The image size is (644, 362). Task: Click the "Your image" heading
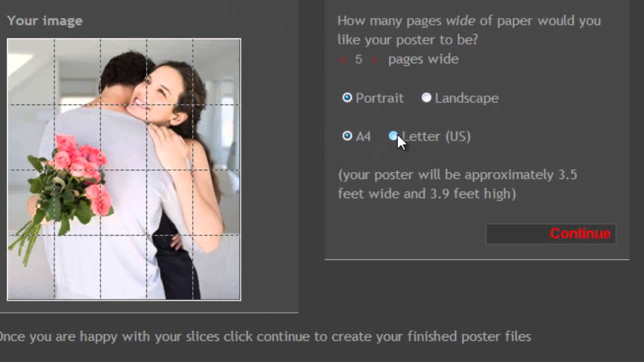click(45, 21)
